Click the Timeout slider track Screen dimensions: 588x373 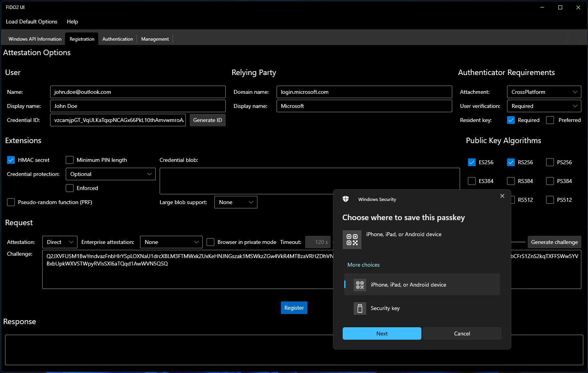(518, 242)
